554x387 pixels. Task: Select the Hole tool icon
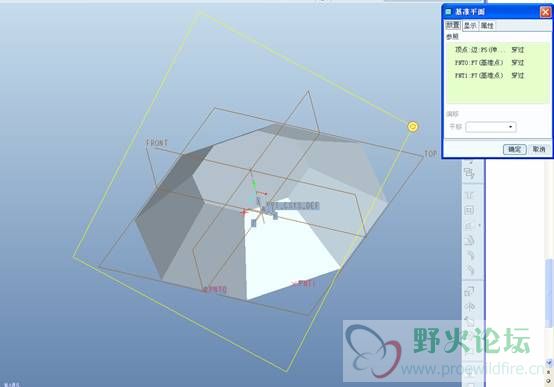[x=469, y=195]
